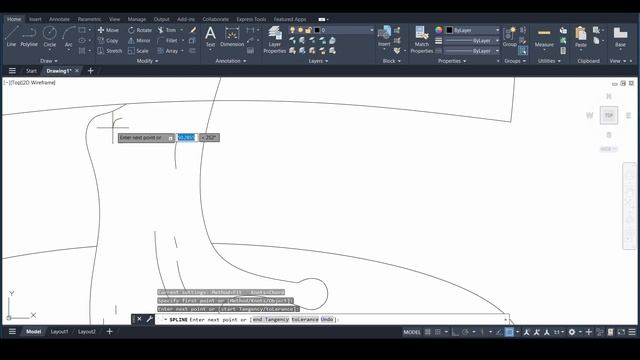Toggle polar tracking in status bar
Viewport: 640px width, 360px height.
coord(465,332)
